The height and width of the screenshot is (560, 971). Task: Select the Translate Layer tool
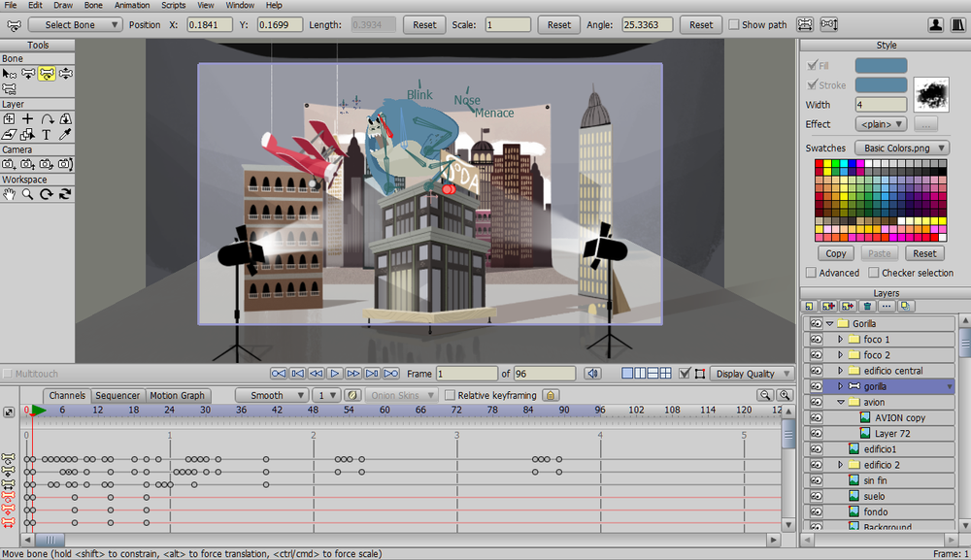[x=28, y=118]
